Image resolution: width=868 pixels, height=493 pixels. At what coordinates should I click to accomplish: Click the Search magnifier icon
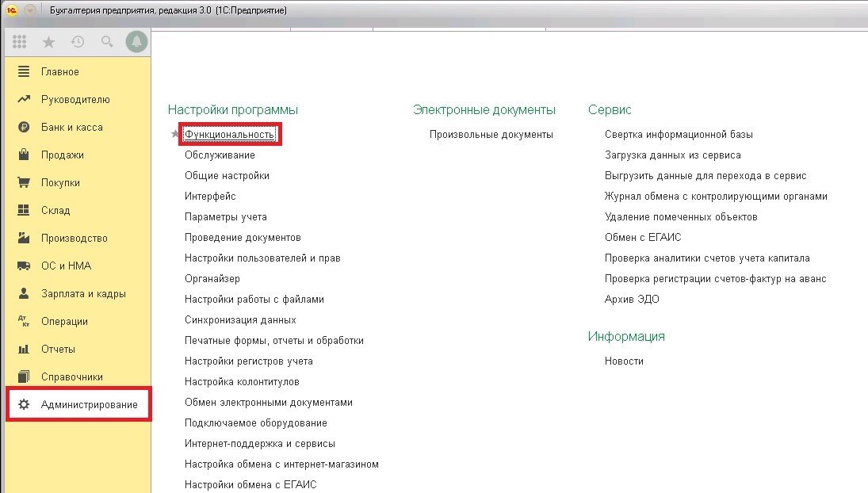tap(107, 42)
